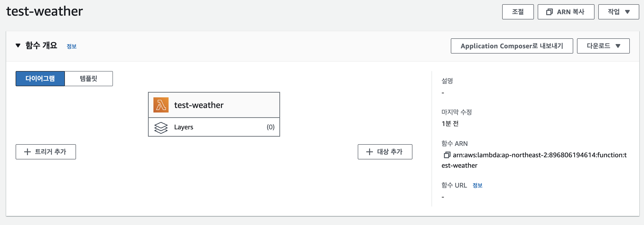Click the 대상 추가 button

coord(385,152)
